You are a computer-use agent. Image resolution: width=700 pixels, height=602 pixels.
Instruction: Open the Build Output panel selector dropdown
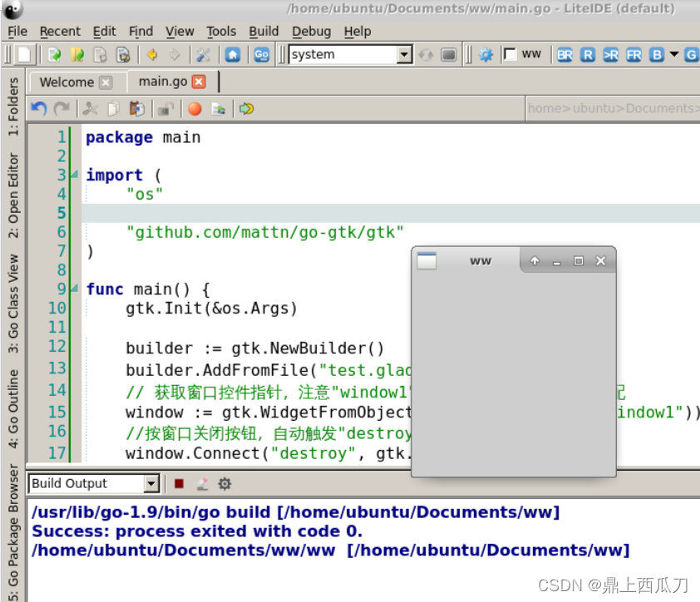click(x=153, y=483)
